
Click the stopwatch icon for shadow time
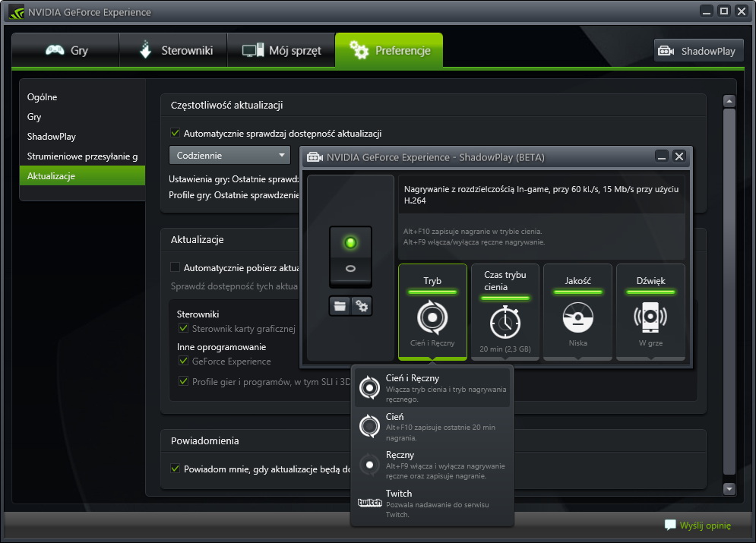(x=505, y=321)
